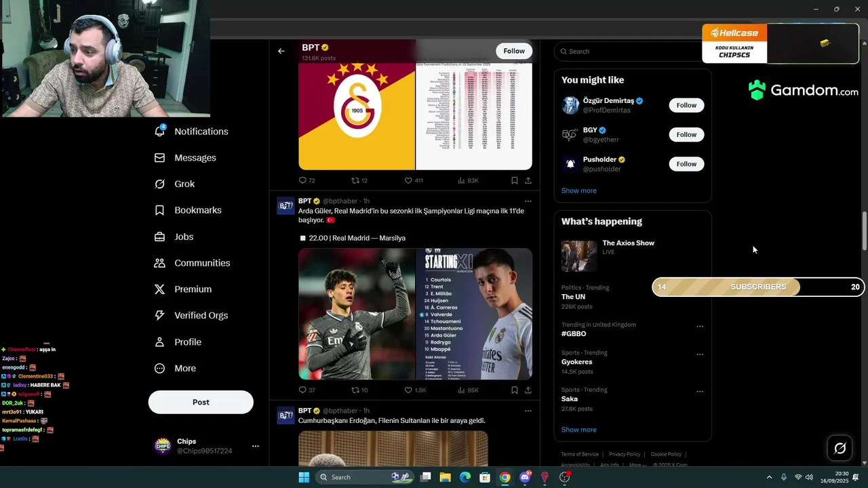Open Communities from the sidebar
This screenshot has width=868, height=488.
coord(192,263)
